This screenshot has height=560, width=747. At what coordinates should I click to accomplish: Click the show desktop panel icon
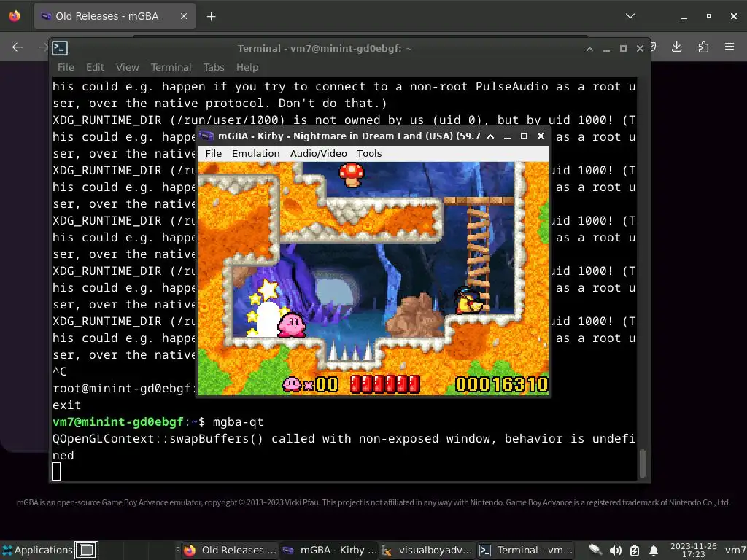[x=86, y=550]
